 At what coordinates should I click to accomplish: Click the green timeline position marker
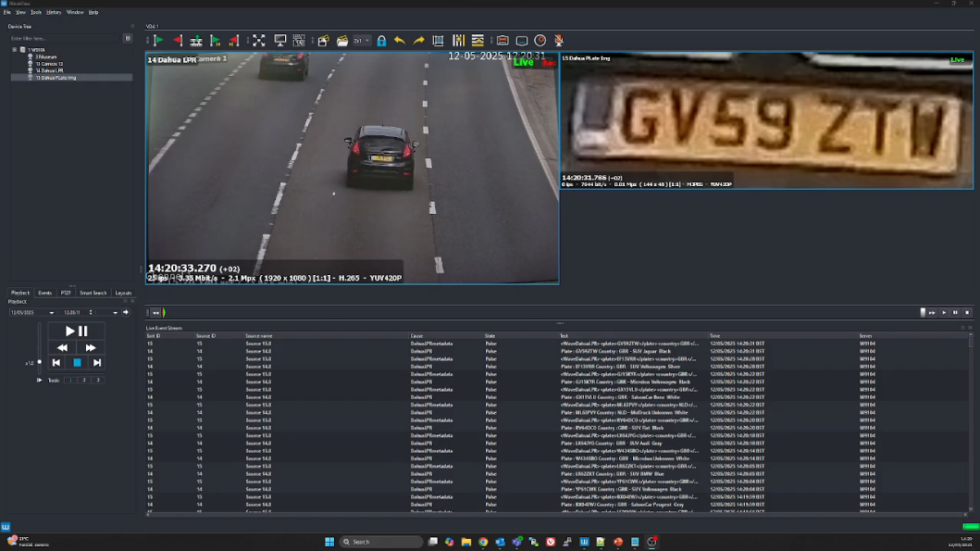[x=164, y=313]
